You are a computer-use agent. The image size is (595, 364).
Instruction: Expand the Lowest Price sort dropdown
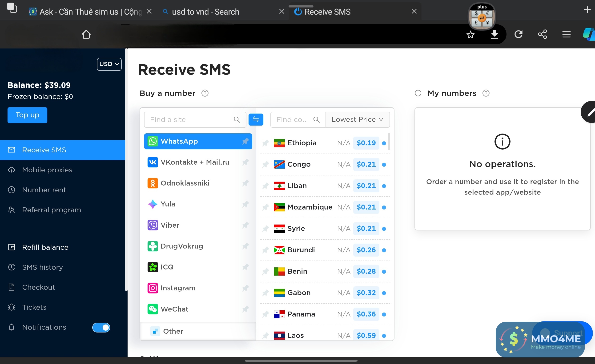357,119
